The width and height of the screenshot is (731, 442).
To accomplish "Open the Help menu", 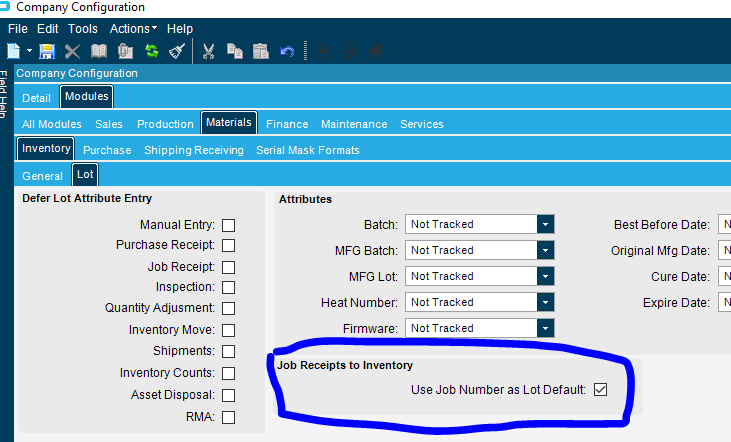I will (x=180, y=29).
